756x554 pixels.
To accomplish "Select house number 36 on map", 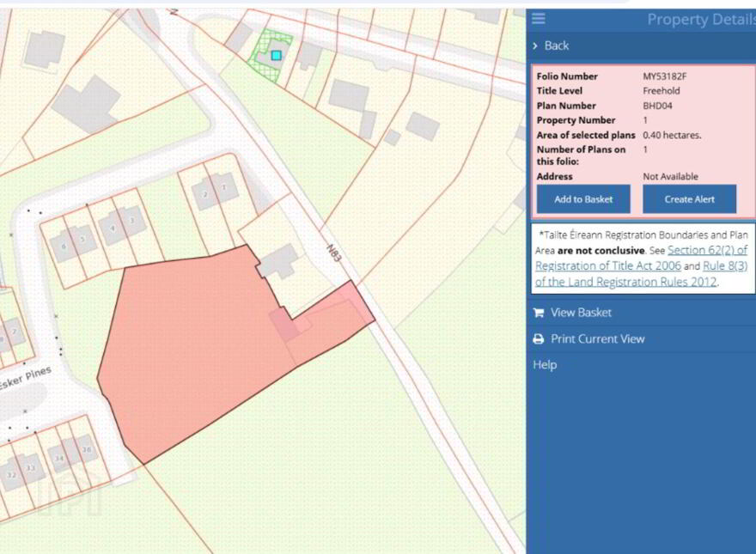I will tap(86, 449).
